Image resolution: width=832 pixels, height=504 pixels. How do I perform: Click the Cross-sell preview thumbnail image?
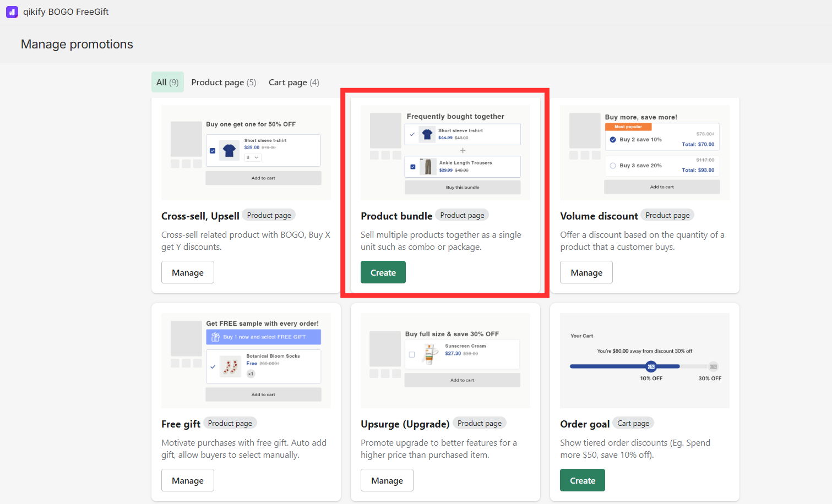[246, 152]
